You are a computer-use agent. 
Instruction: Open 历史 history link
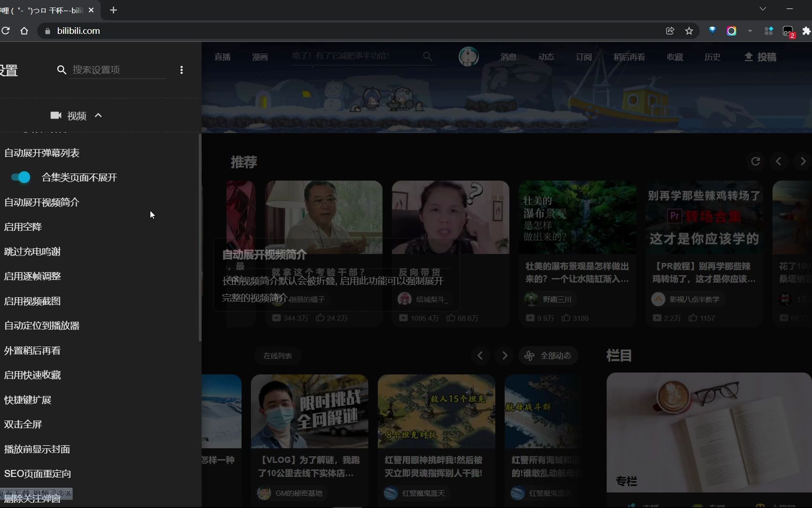click(712, 57)
